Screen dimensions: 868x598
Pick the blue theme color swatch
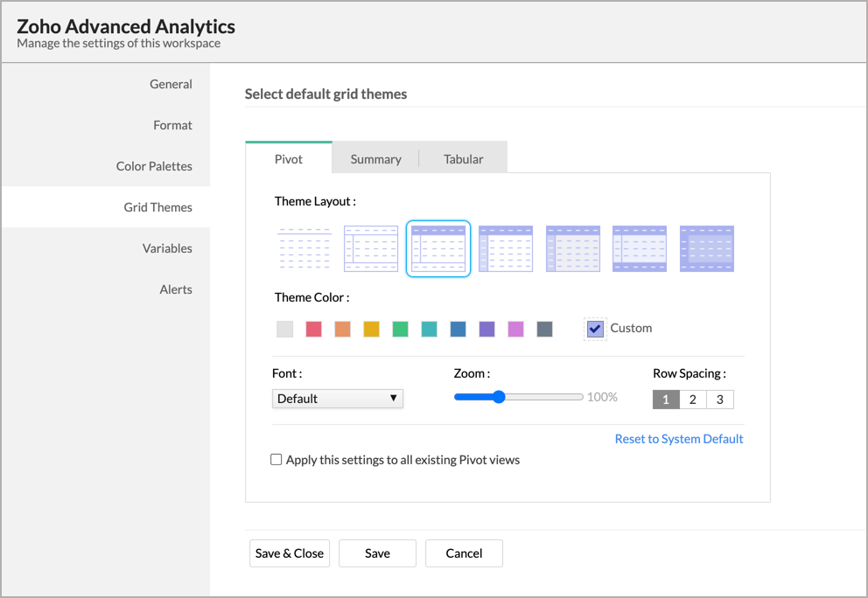click(458, 329)
